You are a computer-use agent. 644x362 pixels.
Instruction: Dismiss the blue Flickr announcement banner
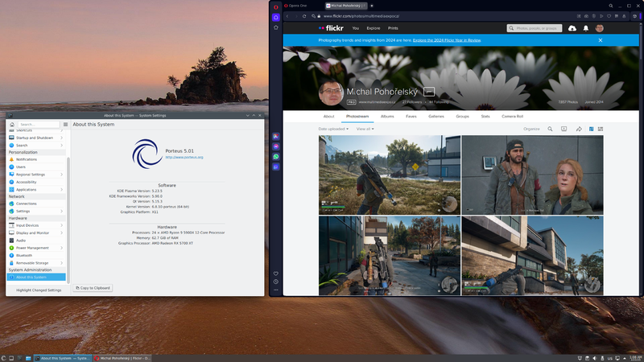(601, 39)
